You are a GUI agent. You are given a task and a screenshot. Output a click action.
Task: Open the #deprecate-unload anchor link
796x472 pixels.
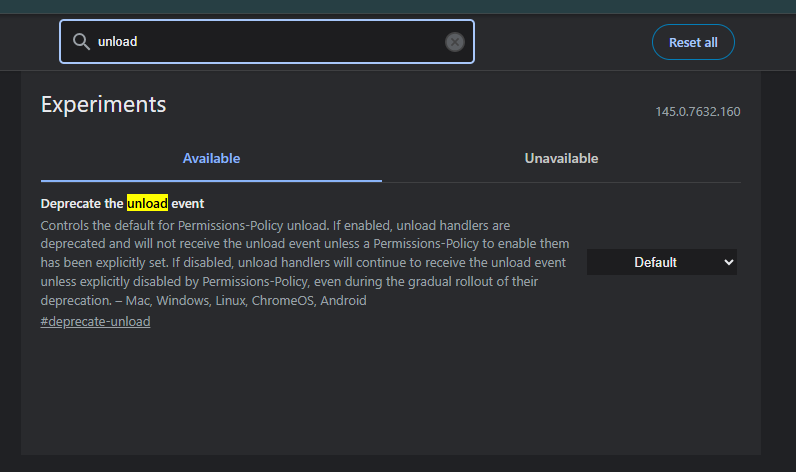pyautogui.click(x=96, y=322)
